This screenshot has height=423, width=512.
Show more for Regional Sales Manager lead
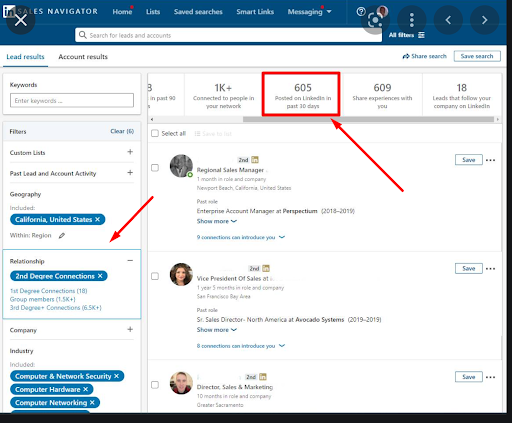217,221
